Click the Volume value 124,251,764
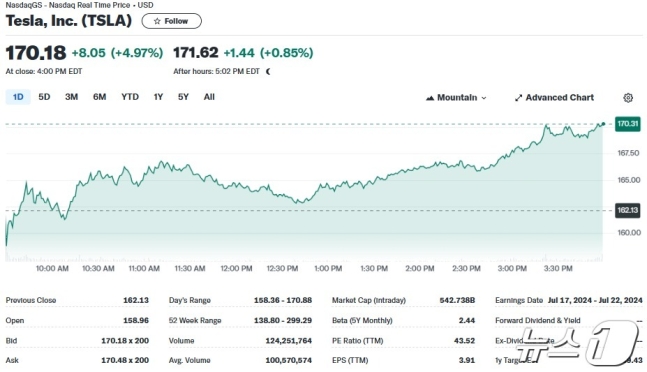The image size is (647, 372). (288, 341)
